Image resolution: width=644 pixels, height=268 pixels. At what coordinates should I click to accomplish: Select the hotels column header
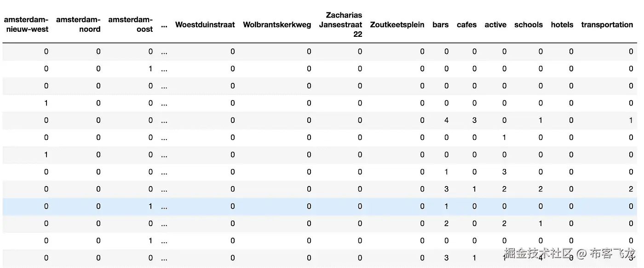(x=562, y=25)
